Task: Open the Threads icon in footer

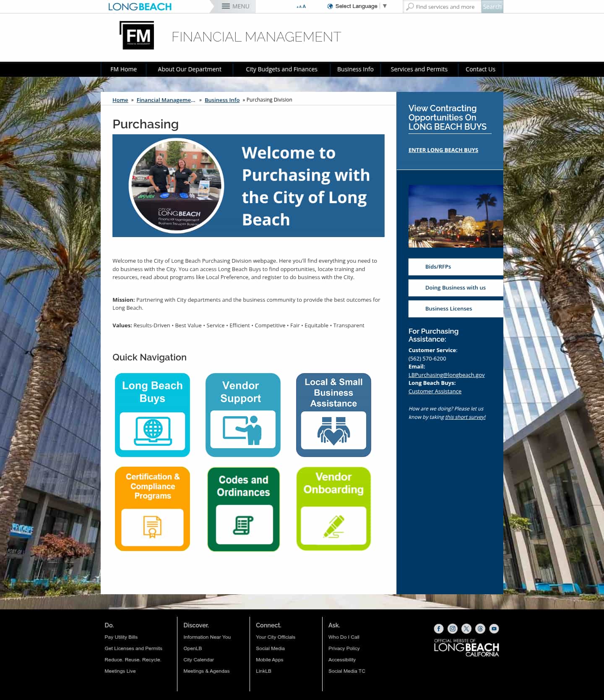Action: click(x=480, y=629)
